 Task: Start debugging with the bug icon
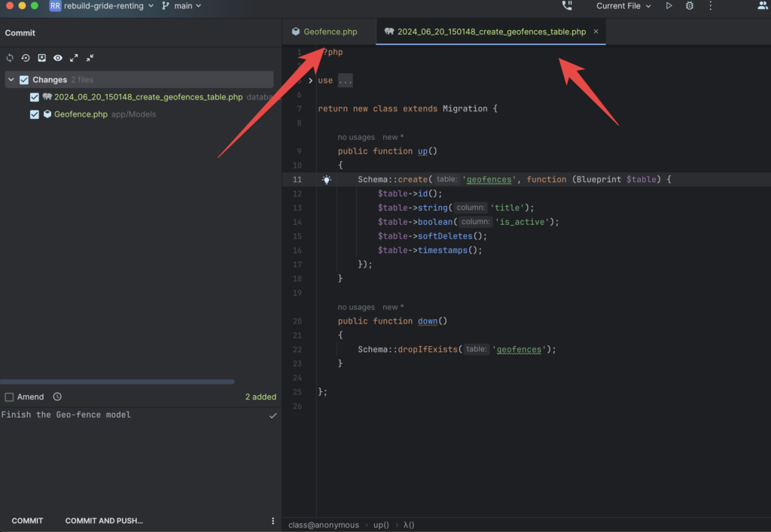[x=690, y=6]
